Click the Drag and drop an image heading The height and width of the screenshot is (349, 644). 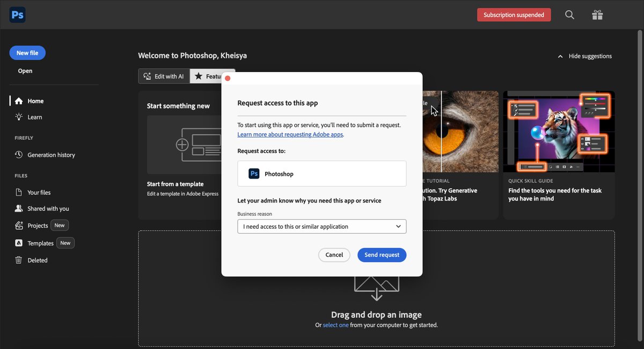[x=376, y=315]
